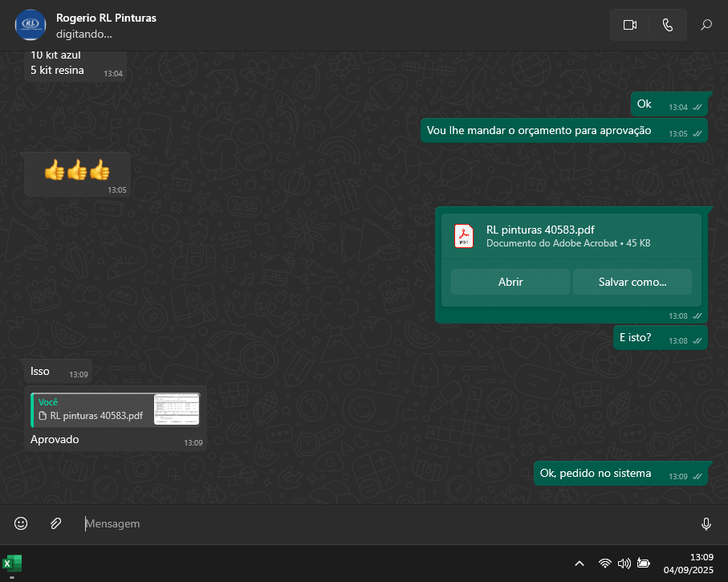Open search in conversation magnifier icon
Screen dimensions: 728x582
[x=706, y=25]
